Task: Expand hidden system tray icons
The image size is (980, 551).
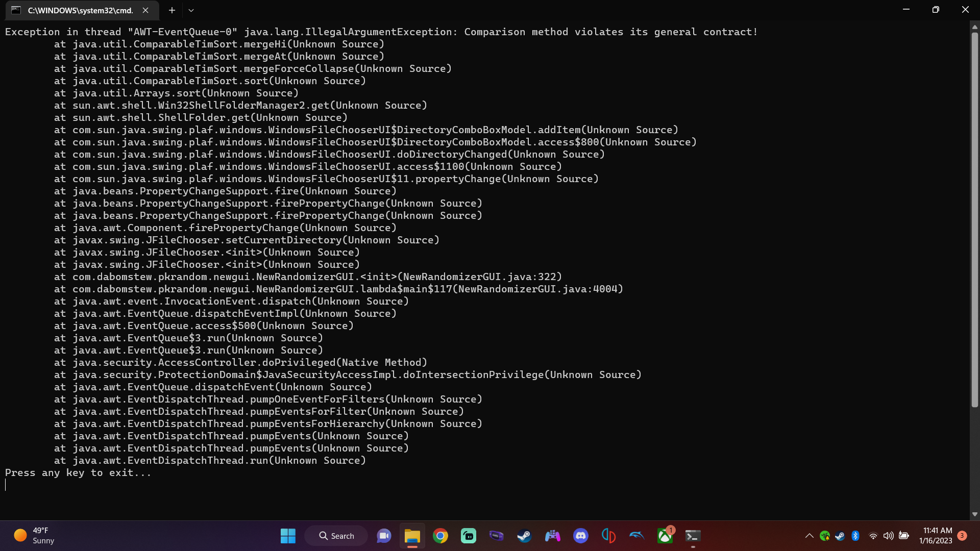Action: (x=810, y=536)
